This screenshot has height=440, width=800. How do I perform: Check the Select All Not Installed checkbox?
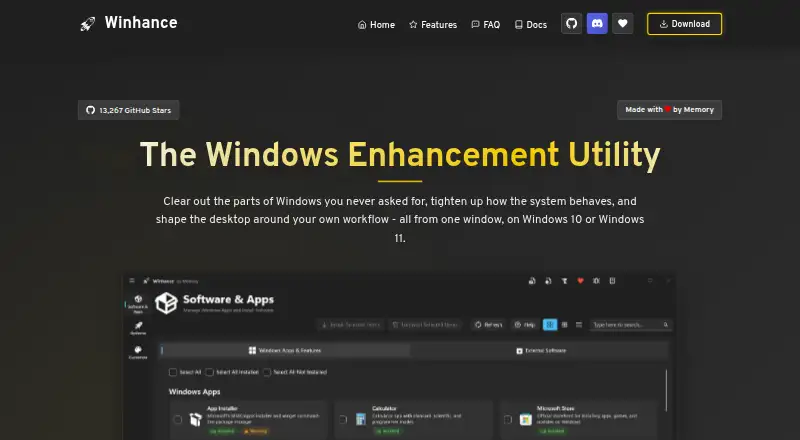click(x=267, y=372)
